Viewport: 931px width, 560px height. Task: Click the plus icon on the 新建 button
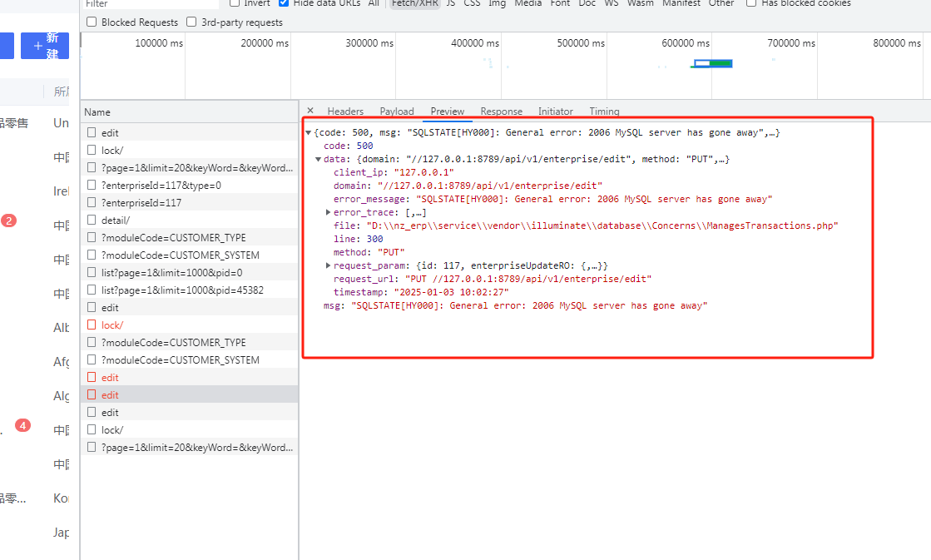tap(37, 46)
